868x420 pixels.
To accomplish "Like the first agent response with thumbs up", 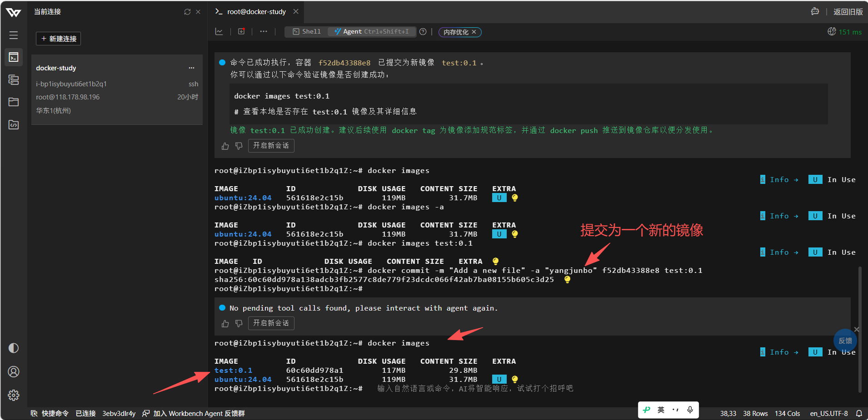I will pyautogui.click(x=225, y=146).
